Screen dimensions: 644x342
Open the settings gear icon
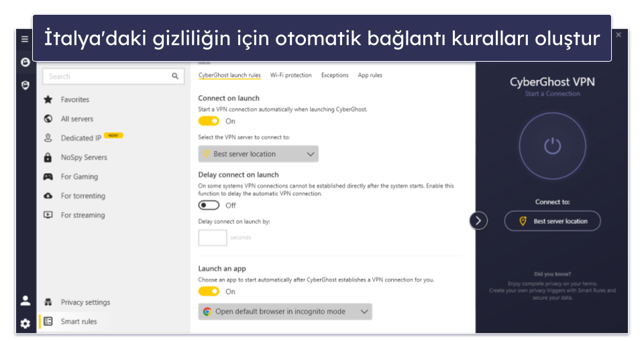[x=25, y=323]
